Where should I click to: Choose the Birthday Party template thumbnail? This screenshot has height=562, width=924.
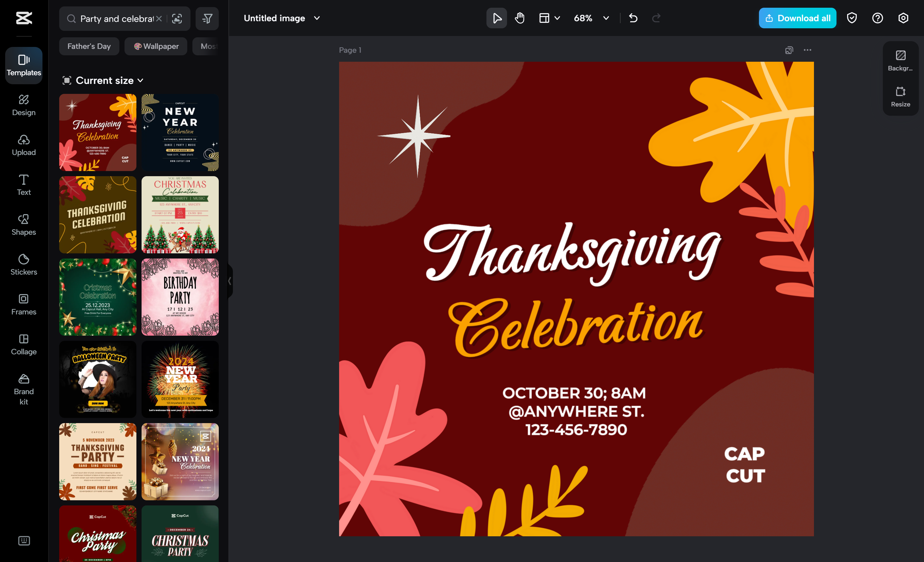pos(180,297)
